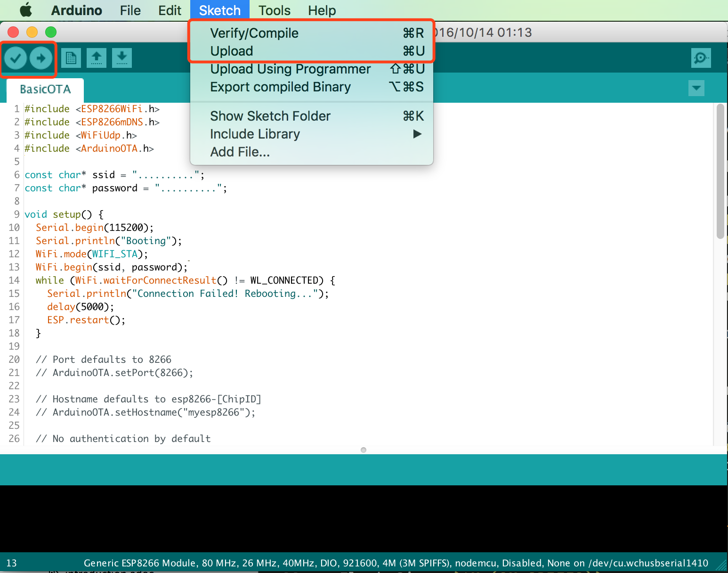The height and width of the screenshot is (573, 728).
Task: Click the Upload arrow toolbar button
Action: [41, 58]
